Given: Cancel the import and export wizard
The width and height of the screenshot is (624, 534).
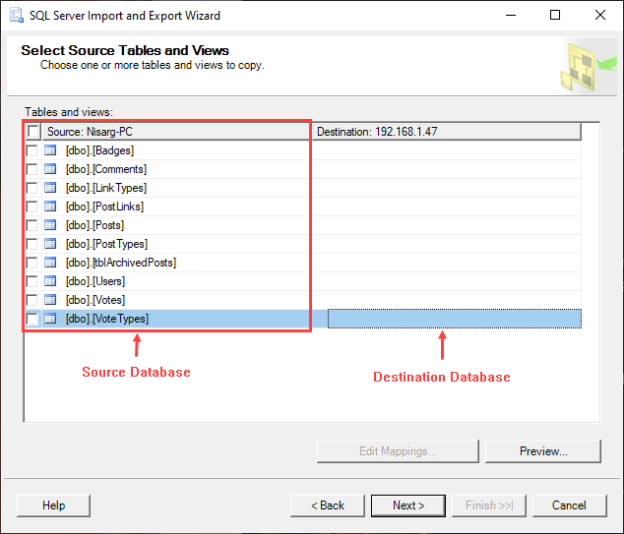Looking at the screenshot, I should click(x=568, y=505).
